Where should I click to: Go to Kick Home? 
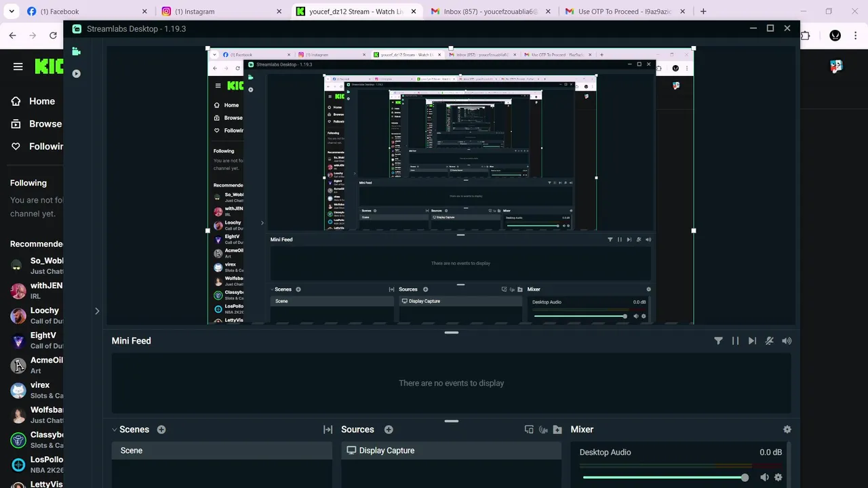pyautogui.click(x=34, y=102)
